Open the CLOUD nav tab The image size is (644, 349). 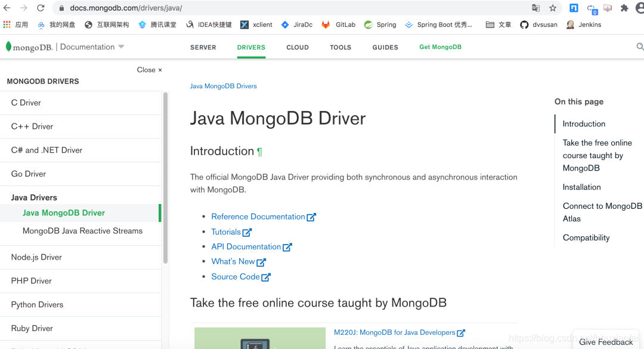coord(298,47)
